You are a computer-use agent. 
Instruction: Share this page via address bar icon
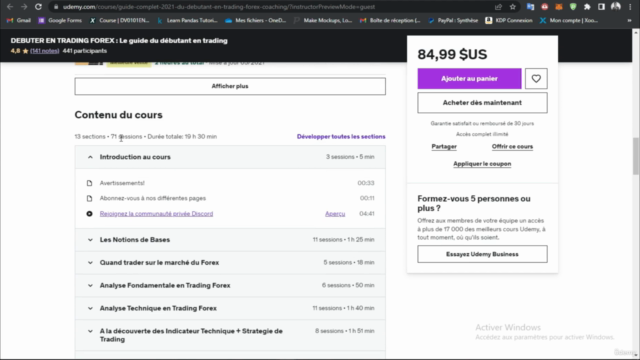498,7
